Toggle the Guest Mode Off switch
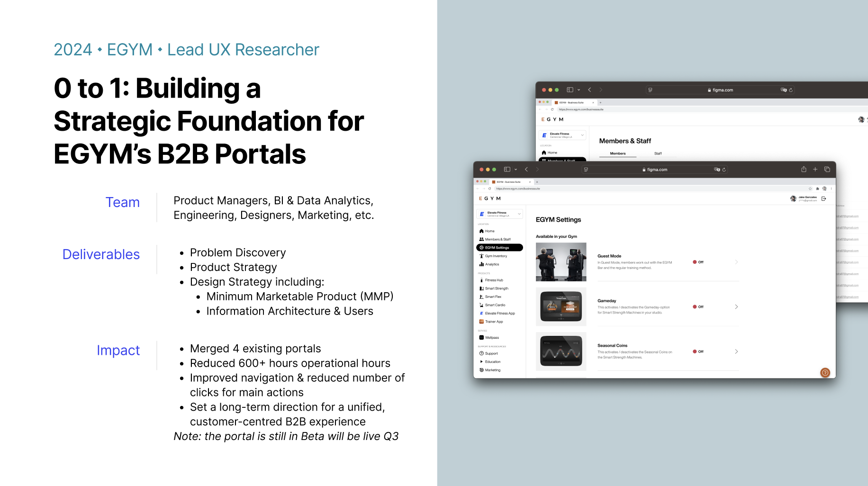 click(x=698, y=262)
